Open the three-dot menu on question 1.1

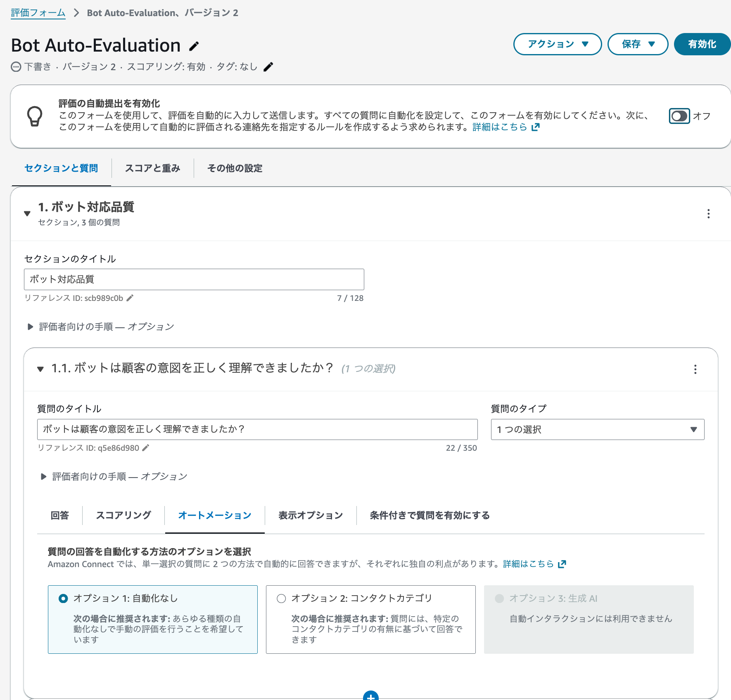695,370
